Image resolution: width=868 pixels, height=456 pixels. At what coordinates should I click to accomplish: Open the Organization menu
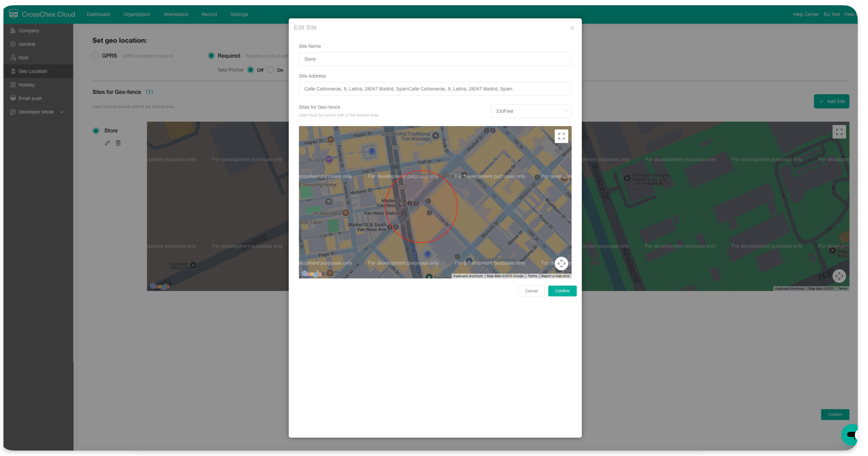click(x=137, y=14)
